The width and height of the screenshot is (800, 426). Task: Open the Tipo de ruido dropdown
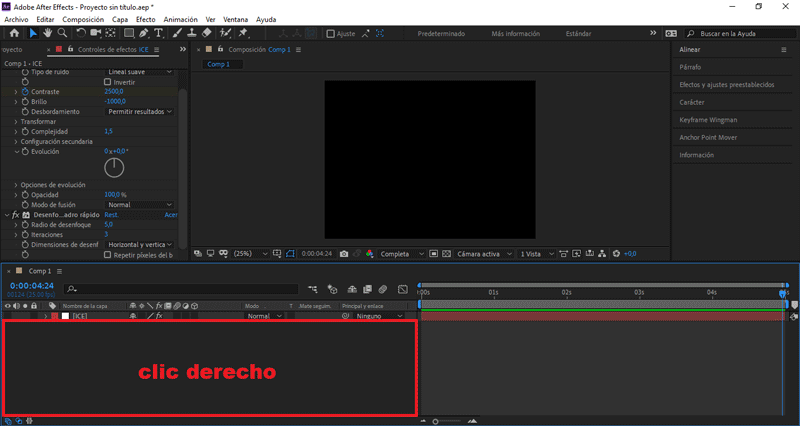click(x=140, y=72)
